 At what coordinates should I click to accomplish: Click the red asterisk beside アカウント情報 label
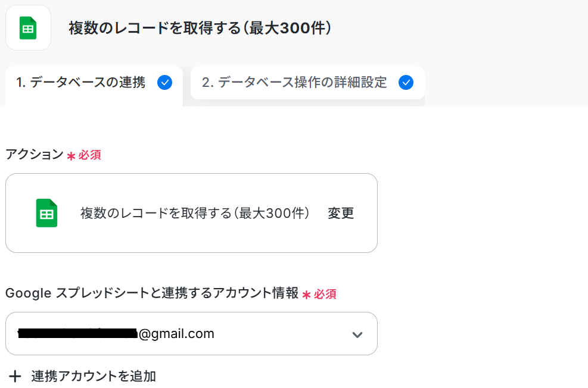pyautogui.click(x=307, y=295)
